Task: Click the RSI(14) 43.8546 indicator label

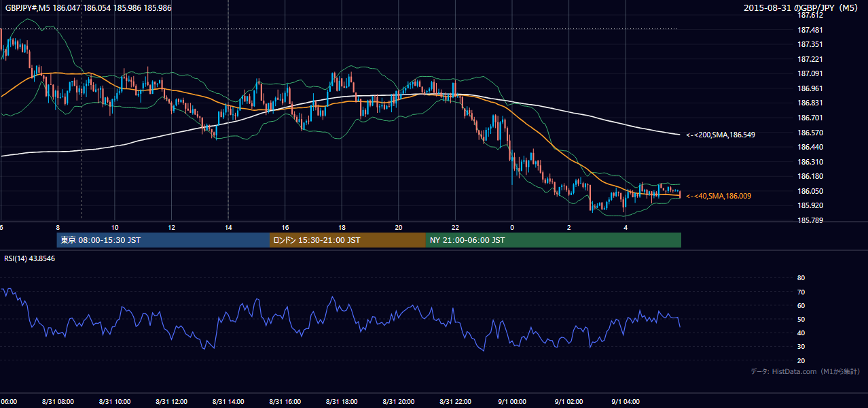Action: tap(30, 258)
